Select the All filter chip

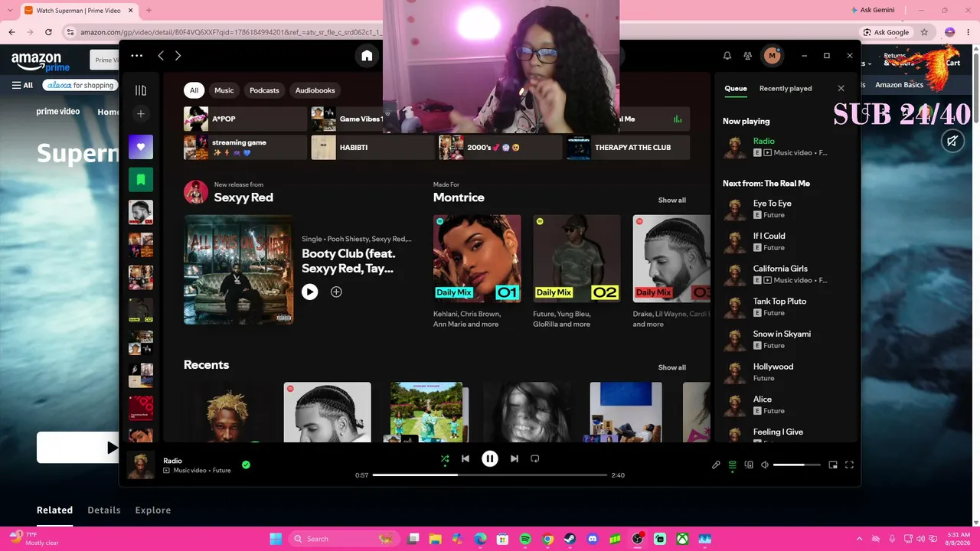(x=194, y=90)
